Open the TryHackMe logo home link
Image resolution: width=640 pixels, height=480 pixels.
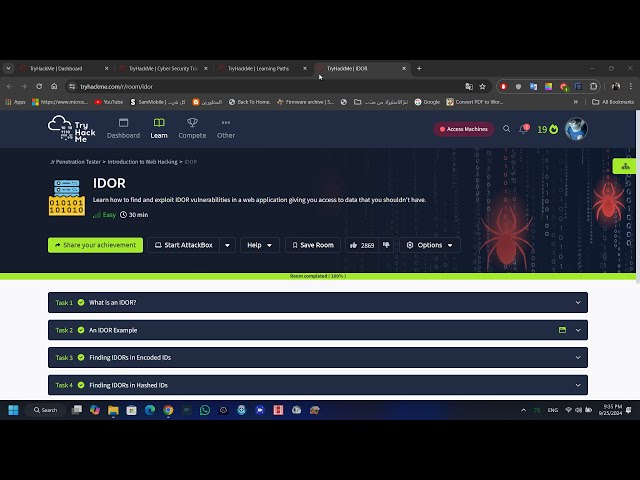(71, 129)
